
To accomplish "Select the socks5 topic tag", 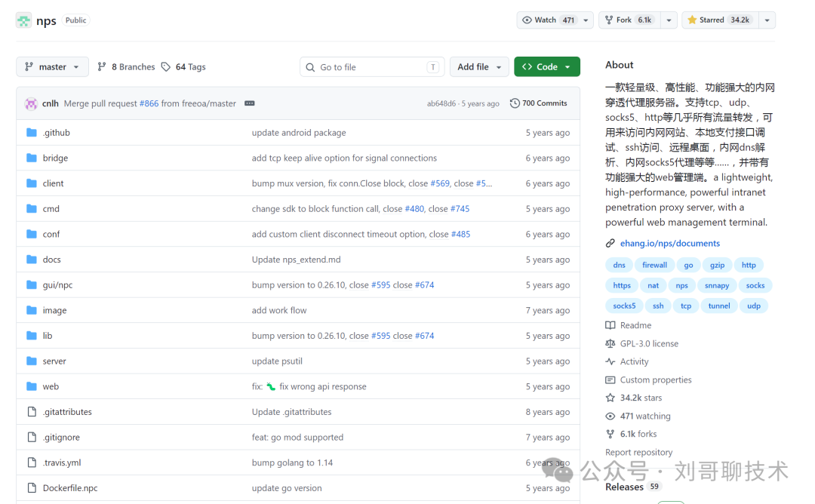I will click(x=624, y=306).
